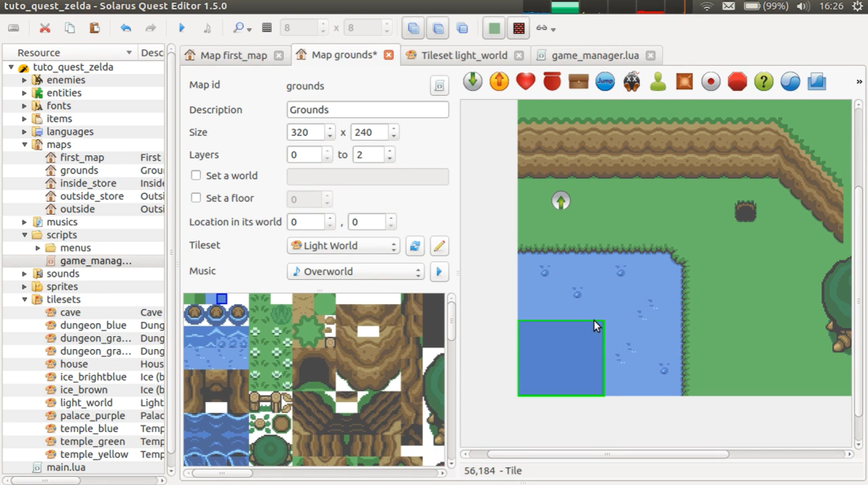868x485 pixels.
Task: Add an NPC green person entity
Action: [x=657, y=81]
